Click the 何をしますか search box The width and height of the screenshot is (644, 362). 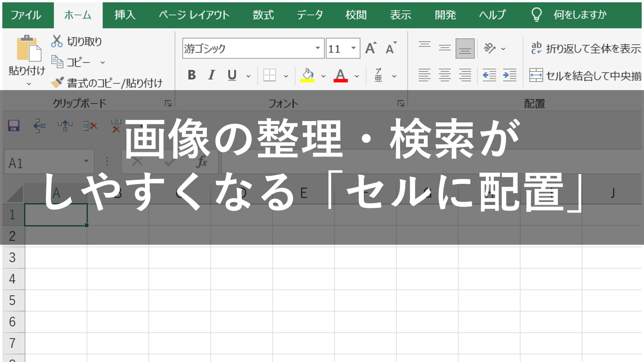(580, 15)
